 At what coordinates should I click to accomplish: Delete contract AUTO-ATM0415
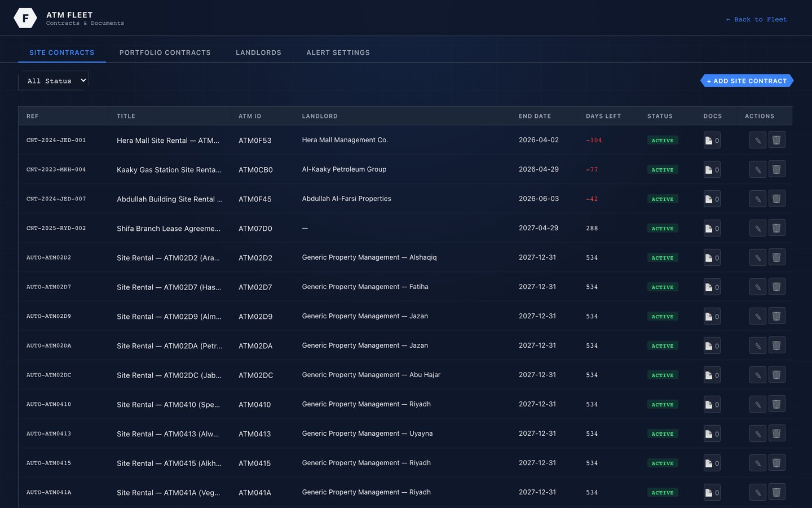click(776, 463)
